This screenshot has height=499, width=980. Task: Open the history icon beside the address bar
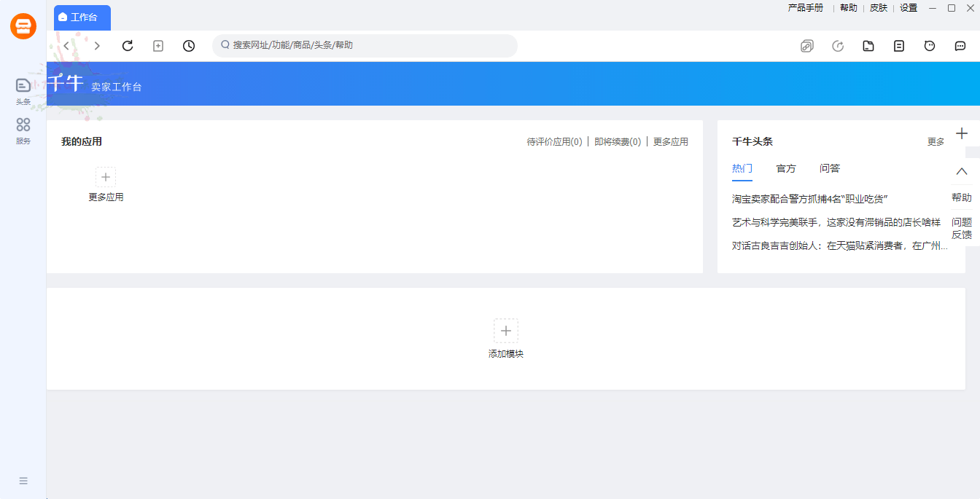[x=188, y=45]
